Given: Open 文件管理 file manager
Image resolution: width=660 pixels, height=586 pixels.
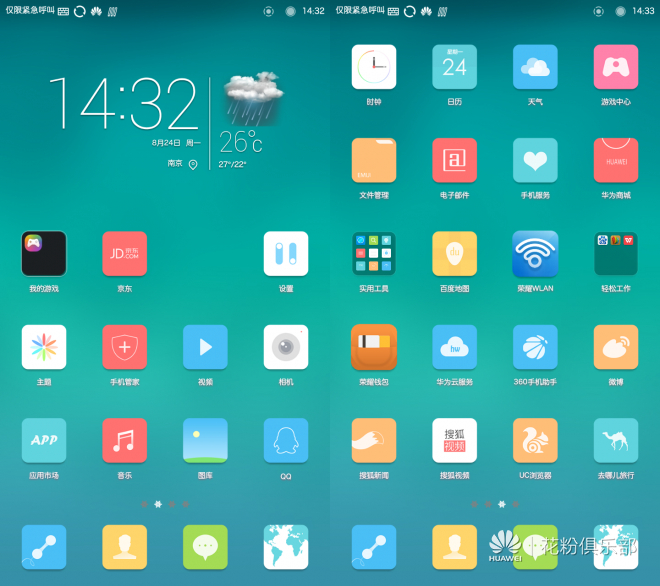Looking at the screenshot, I should tap(374, 160).
